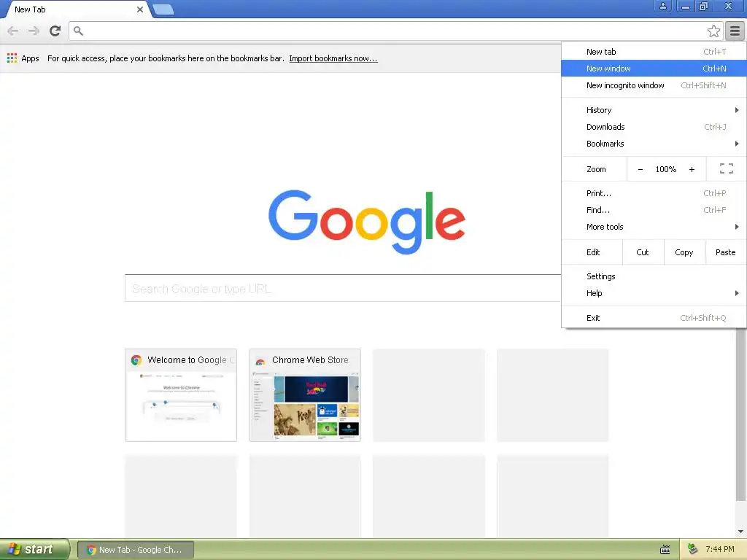
Task: Expand the History submenu
Action: click(x=654, y=110)
